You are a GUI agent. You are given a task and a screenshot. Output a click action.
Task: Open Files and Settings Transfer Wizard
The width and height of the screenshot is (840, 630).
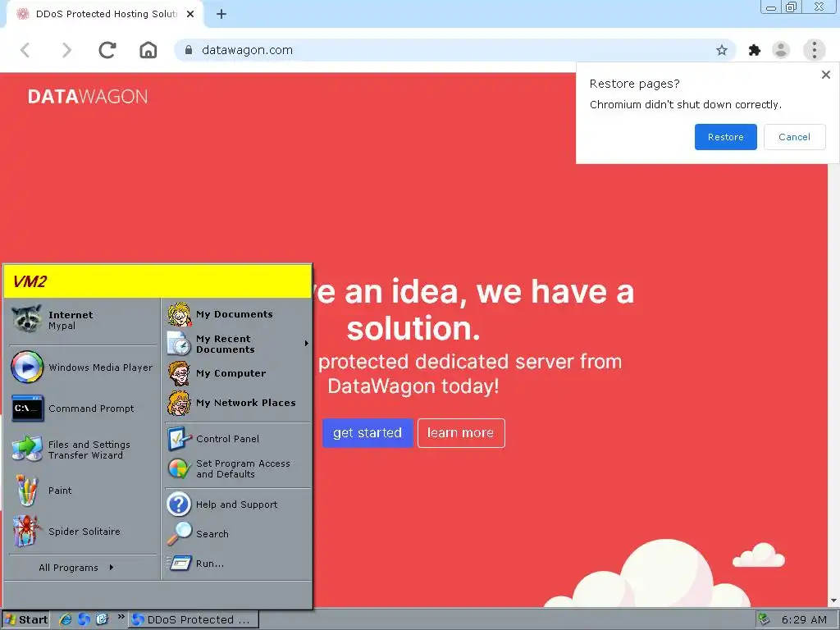coord(83,450)
